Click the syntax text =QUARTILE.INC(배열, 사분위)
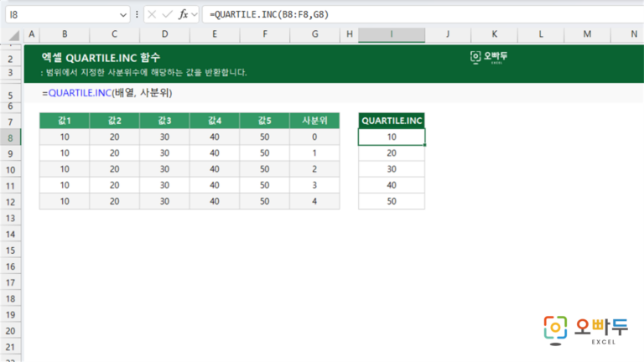The height and width of the screenshot is (362, 644). click(x=106, y=93)
